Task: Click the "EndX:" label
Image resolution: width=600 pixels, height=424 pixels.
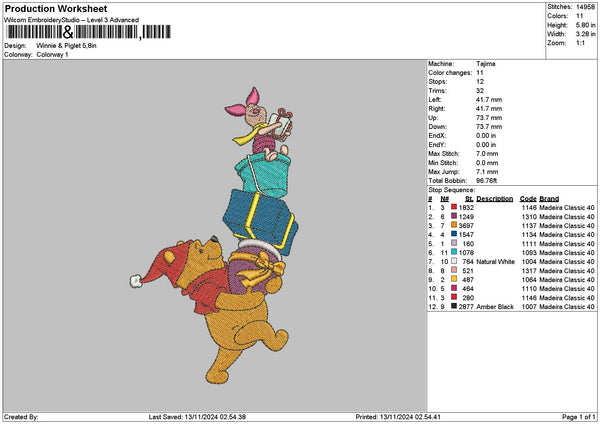Action: pos(437,136)
